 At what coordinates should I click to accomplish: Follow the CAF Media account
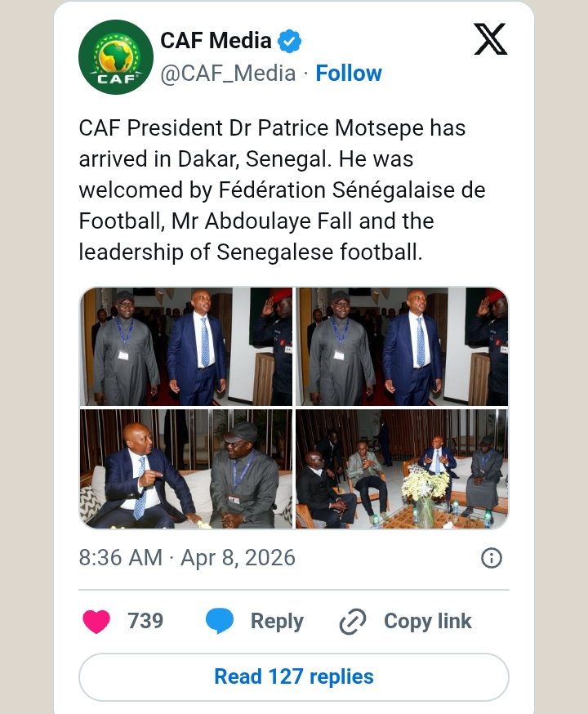point(349,74)
